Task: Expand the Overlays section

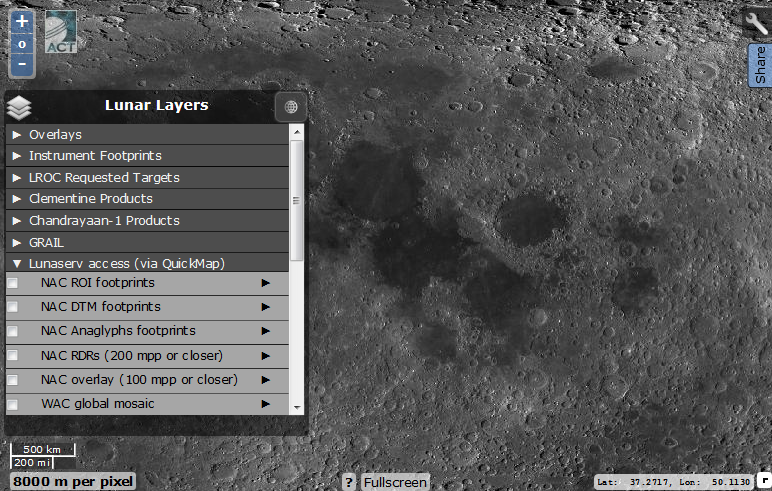Action: point(147,134)
